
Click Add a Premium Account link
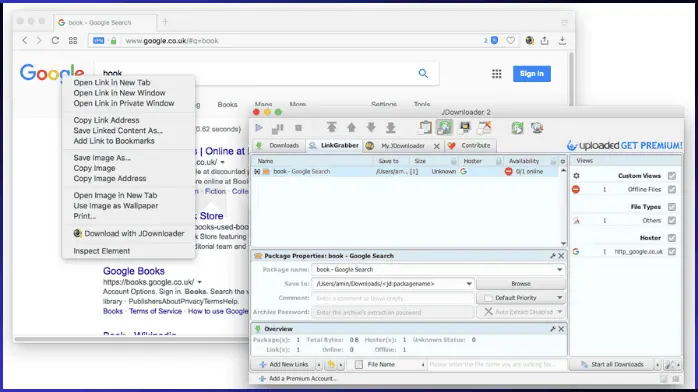(297, 379)
